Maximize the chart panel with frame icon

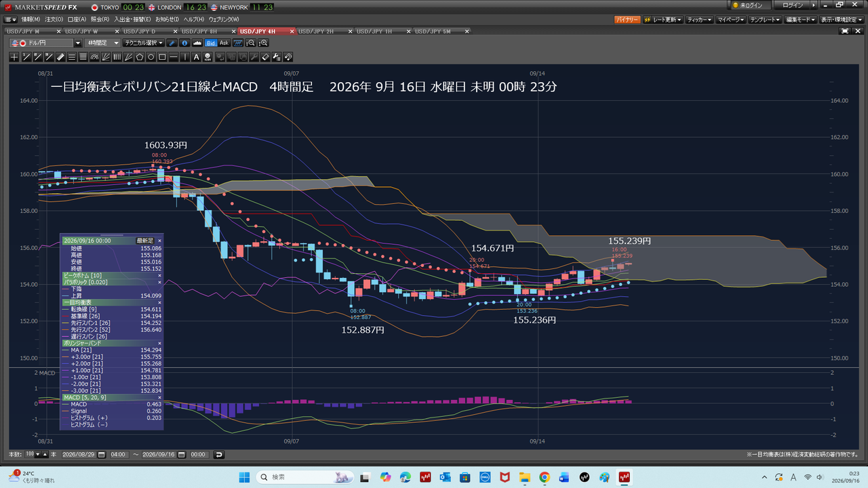(x=844, y=31)
